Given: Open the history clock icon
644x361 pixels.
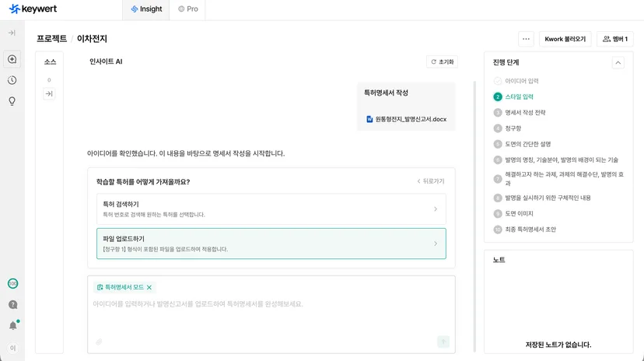Looking at the screenshot, I should (x=12, y=80).
